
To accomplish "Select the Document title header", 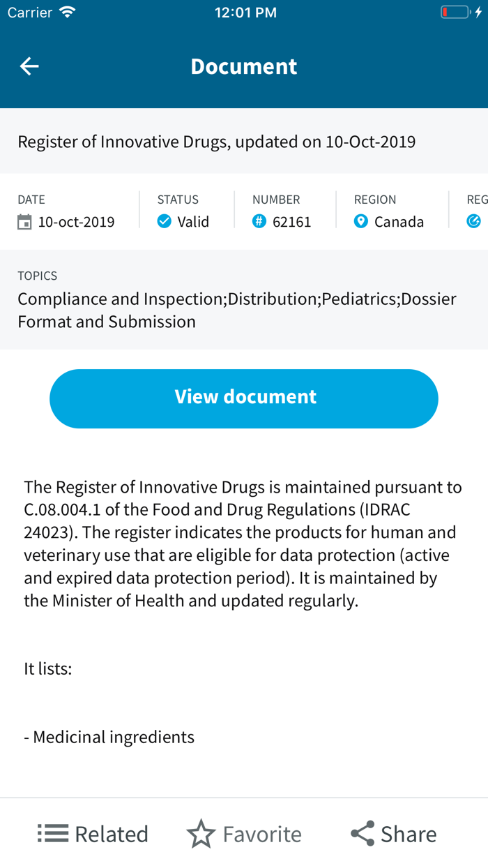I will pyautogui.click(x=243, y=66).
